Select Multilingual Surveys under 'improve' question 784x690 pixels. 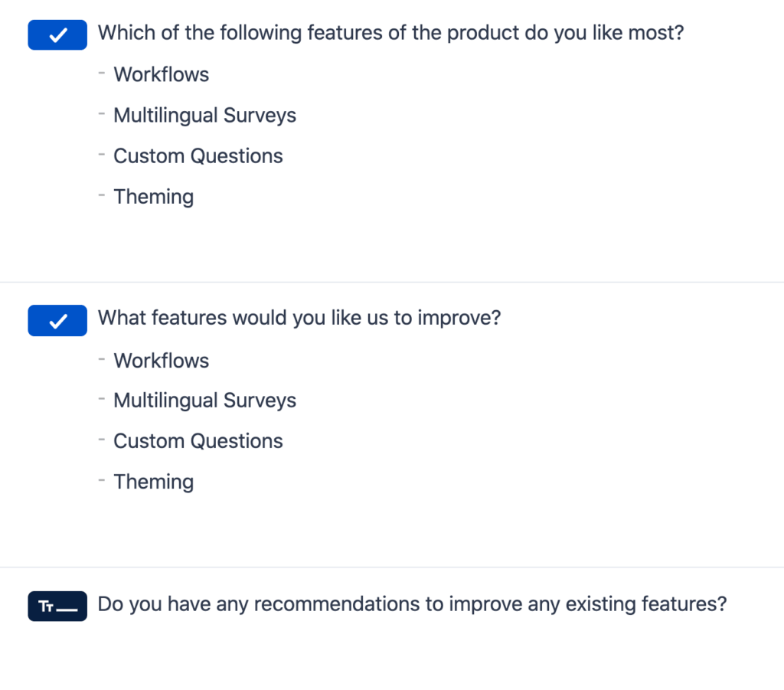[204, 401]
